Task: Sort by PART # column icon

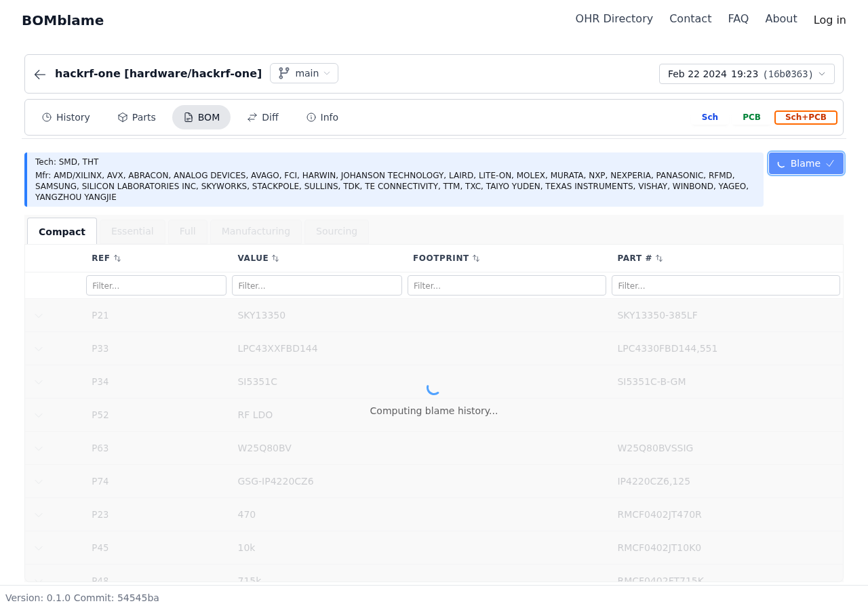Action: 659,258
